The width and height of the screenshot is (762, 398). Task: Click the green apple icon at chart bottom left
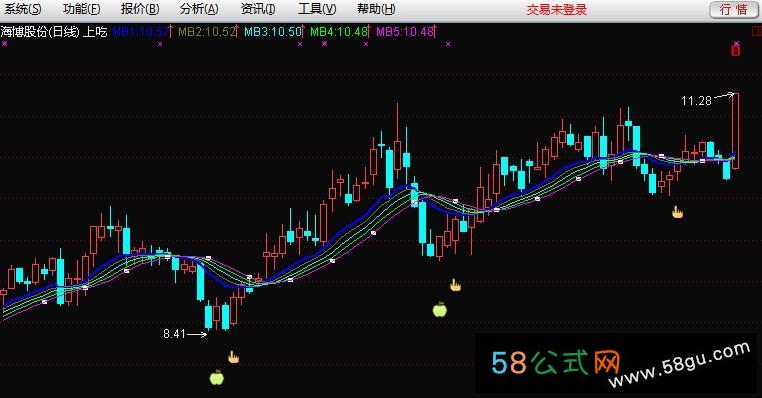point(216,377)
